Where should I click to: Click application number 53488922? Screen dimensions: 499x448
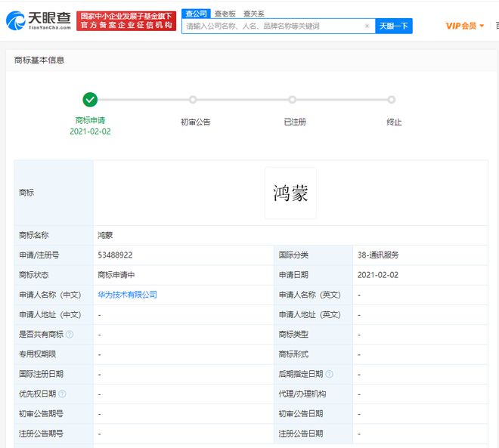(115, 255)
